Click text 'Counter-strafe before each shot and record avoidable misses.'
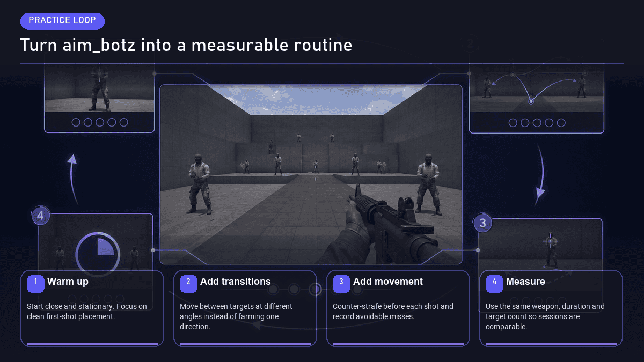This screenshot has height=362, width=644. tap(393, 312)
